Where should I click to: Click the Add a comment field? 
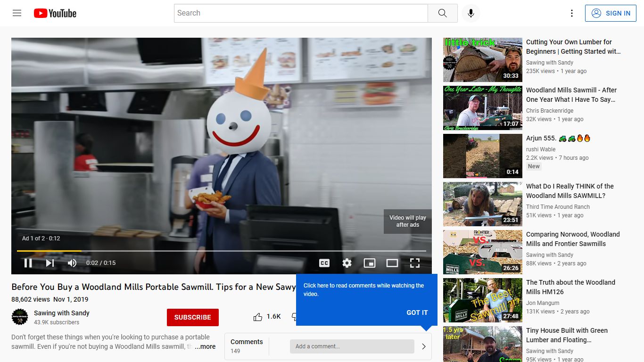pyautogui.click(x=352, y=346)
